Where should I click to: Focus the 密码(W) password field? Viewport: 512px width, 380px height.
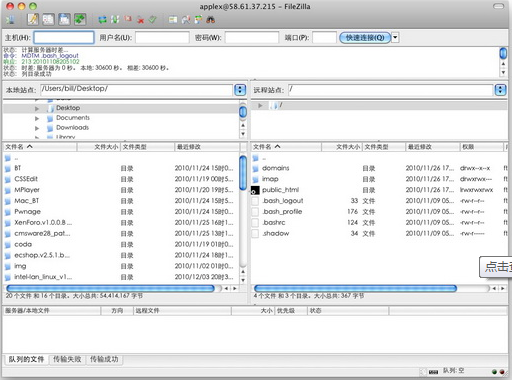tap(252, 37)
